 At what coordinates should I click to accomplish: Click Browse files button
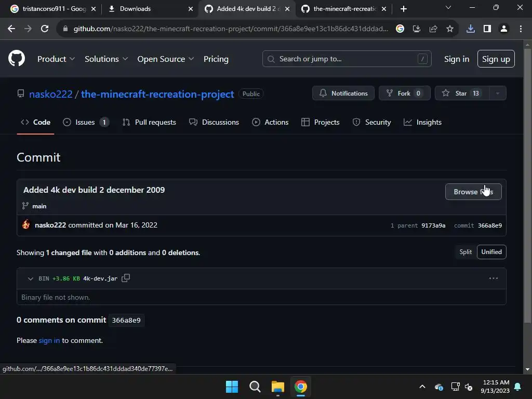click(473, 192)
